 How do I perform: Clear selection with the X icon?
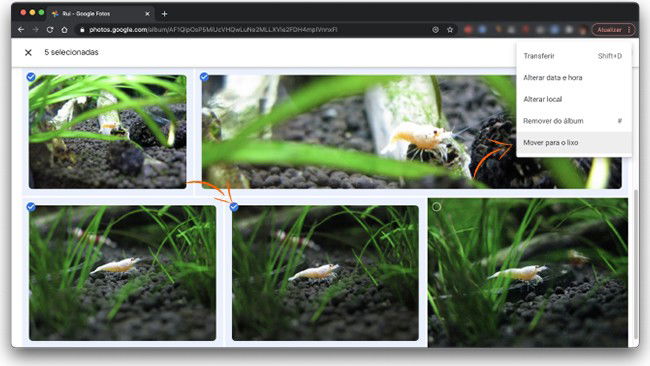click(x=28, y=53)
